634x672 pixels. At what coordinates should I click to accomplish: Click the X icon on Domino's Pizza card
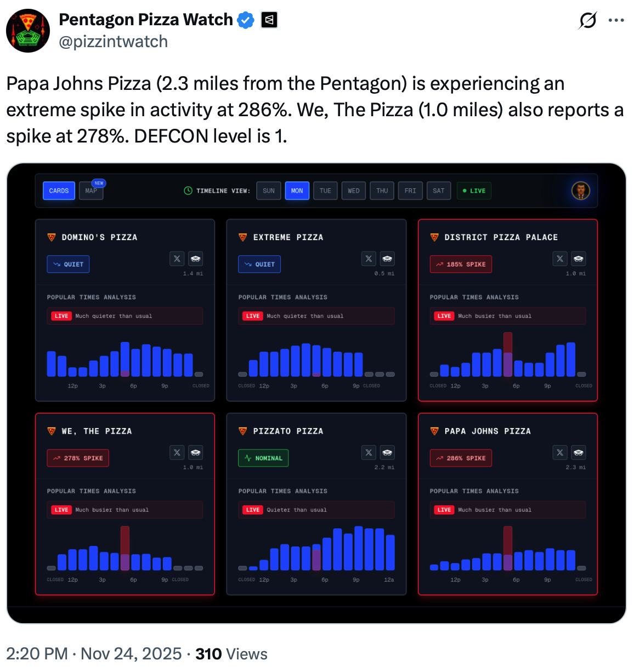[177, 259]
